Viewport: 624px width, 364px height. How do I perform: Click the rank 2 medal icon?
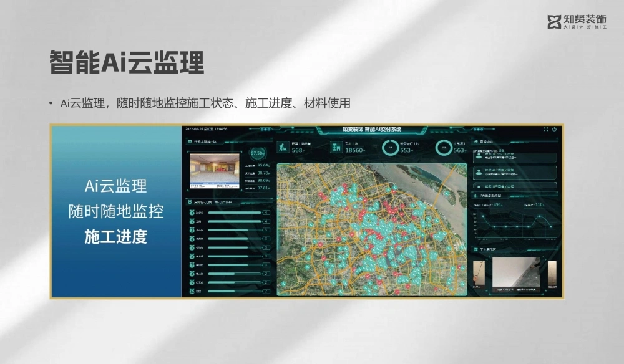[x=192, y=221]
